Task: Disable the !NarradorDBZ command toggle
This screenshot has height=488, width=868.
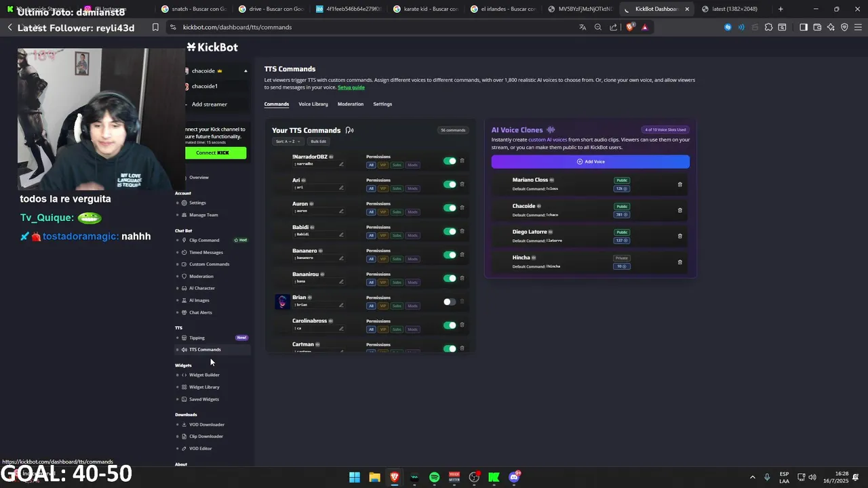Action: (450, 161)
